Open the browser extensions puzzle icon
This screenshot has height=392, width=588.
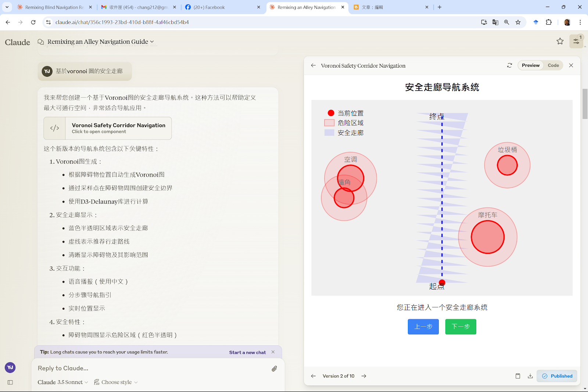click(x=549, y=22)
